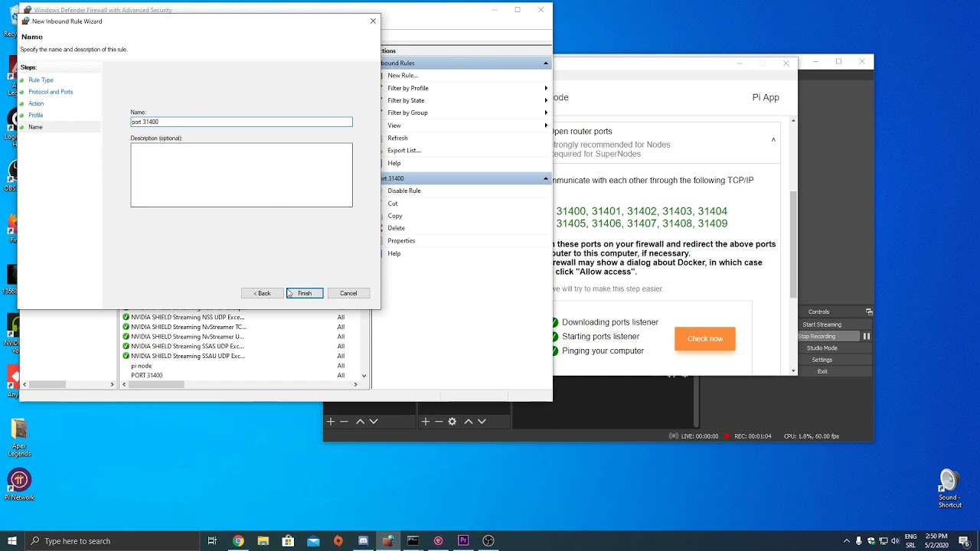Image resolution: width=980 pixels, height=551 pixels.
Task: Click the volume icon in system tray
Action: [x=896, y=541]
